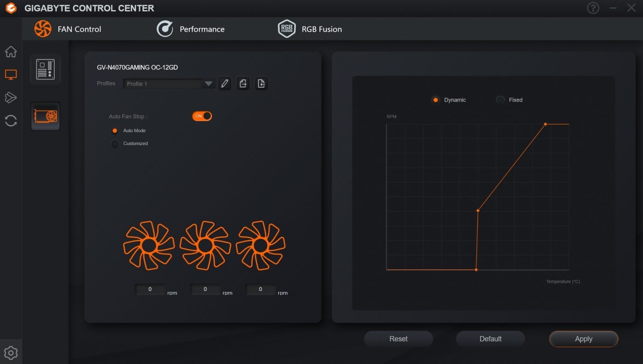Click the GV-N4070GAMING OC-12GD label
The image size is (643, 364).
137,67
